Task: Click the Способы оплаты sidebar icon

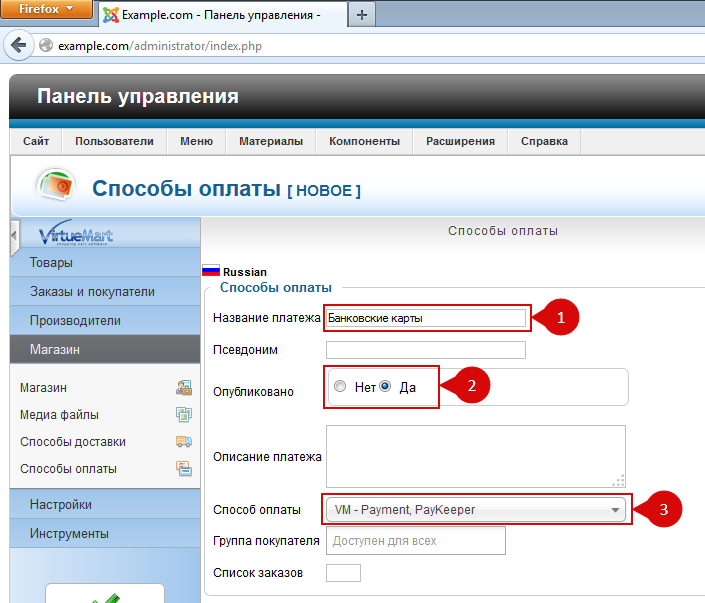Action: [x=183, y=469]
